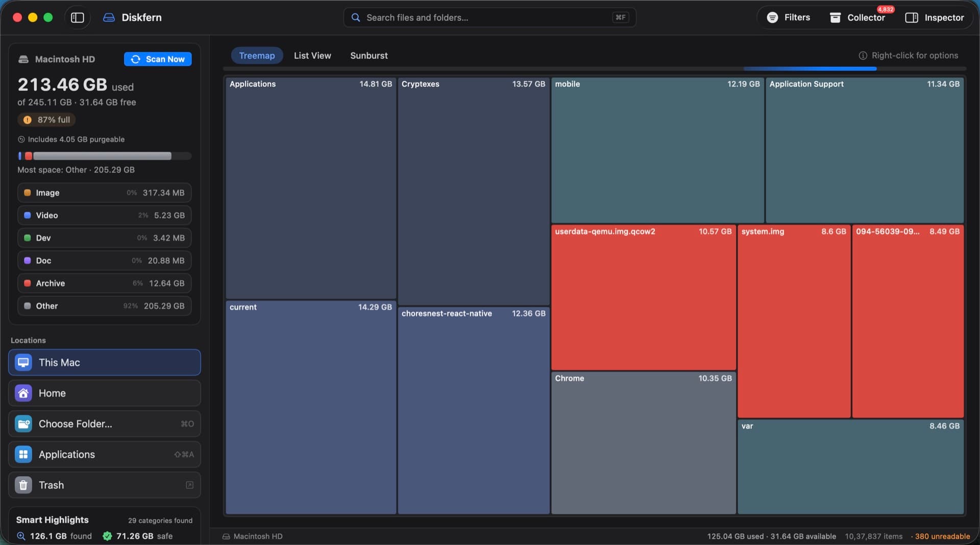The height and width of the screenshot is (545, 980).
Task: Click the Smart Highlights found magnifier icon
Action: coord(21,536)
